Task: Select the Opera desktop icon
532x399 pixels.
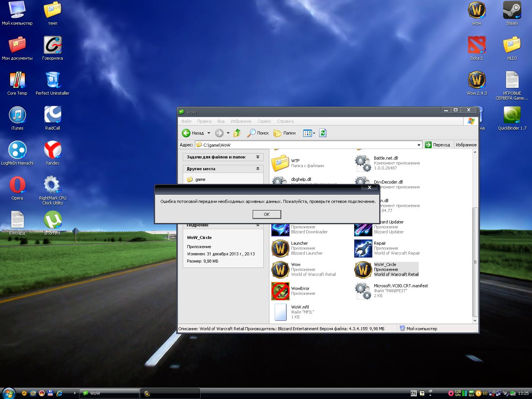Action: click(17, 188)
